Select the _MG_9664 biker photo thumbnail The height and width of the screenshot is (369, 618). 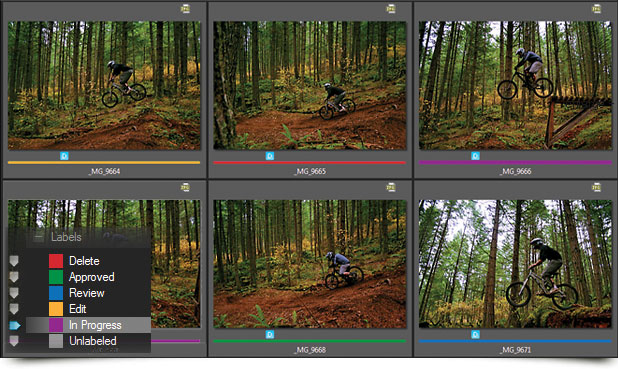pos(104,86)
